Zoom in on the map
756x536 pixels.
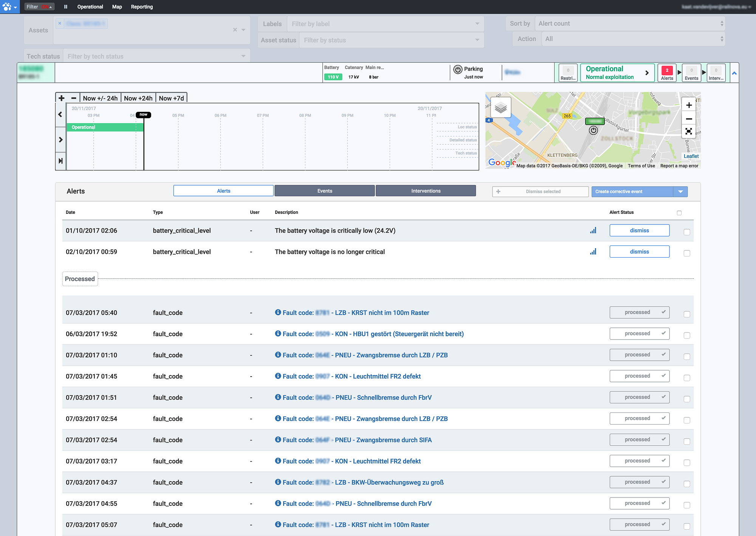[x=689, y=105]
